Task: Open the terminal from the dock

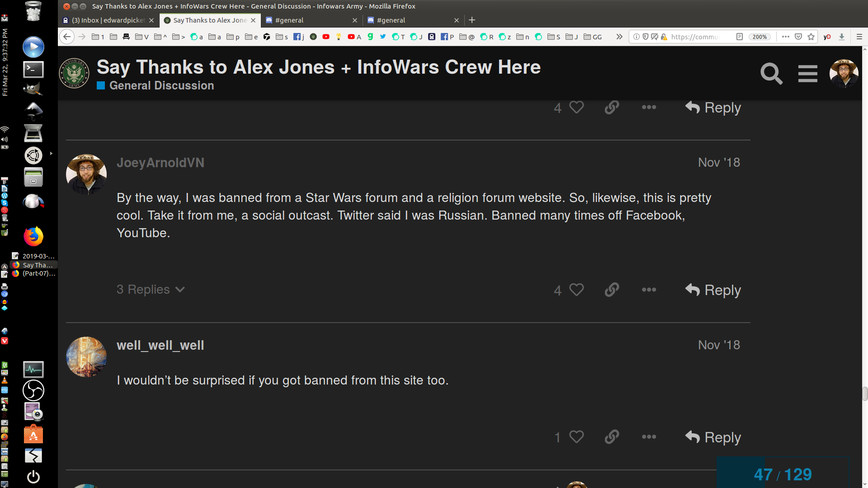Action: [x=33, y=69]
